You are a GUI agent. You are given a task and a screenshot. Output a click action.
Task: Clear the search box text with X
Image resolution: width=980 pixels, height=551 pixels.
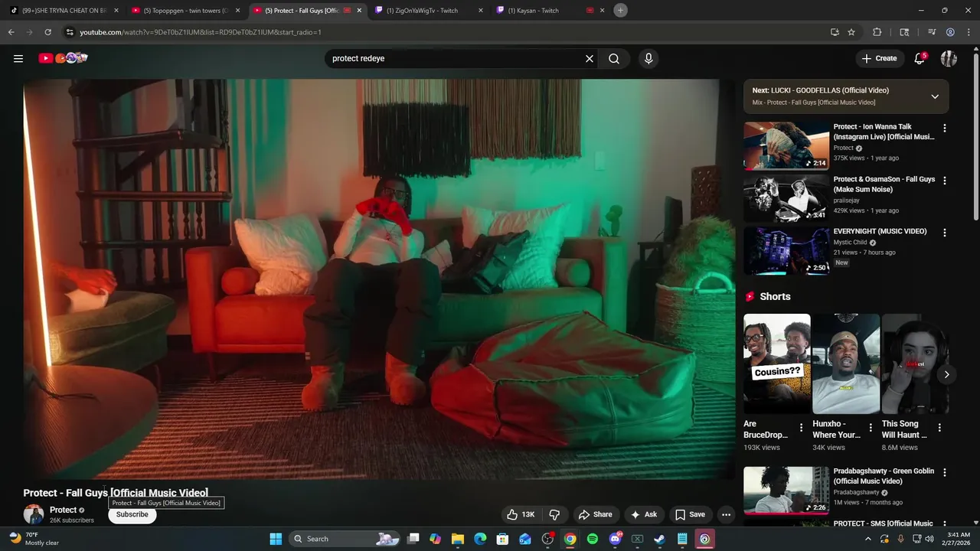[590, 59]
